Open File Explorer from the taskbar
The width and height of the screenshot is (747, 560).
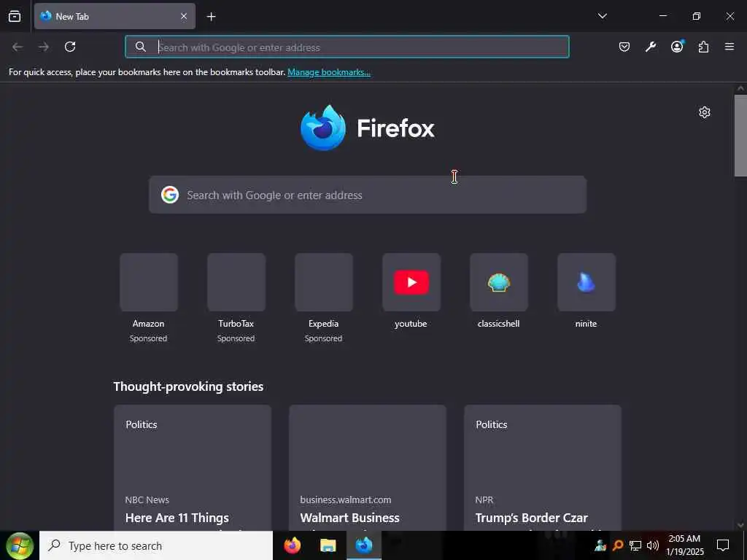[328, 545]
